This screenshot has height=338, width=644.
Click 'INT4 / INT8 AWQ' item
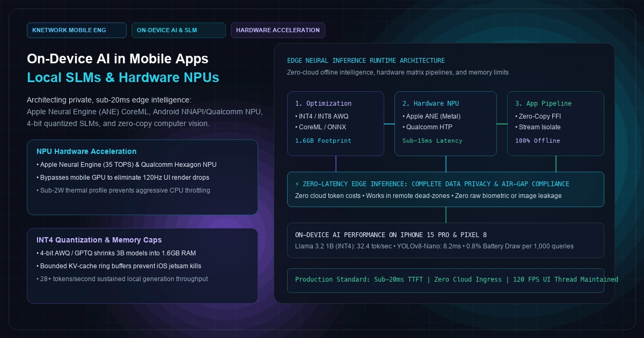322,116
